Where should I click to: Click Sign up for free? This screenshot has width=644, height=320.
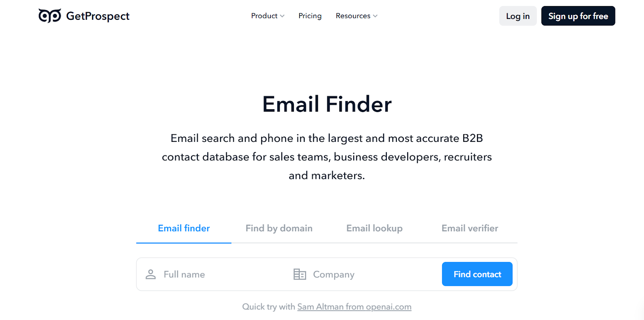coord(578,16)
